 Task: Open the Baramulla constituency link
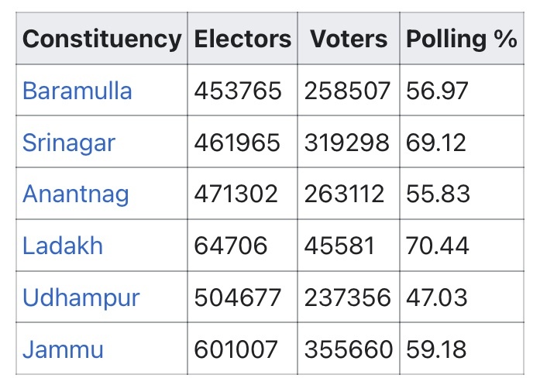pyautogui.click(x=77, y=91)
